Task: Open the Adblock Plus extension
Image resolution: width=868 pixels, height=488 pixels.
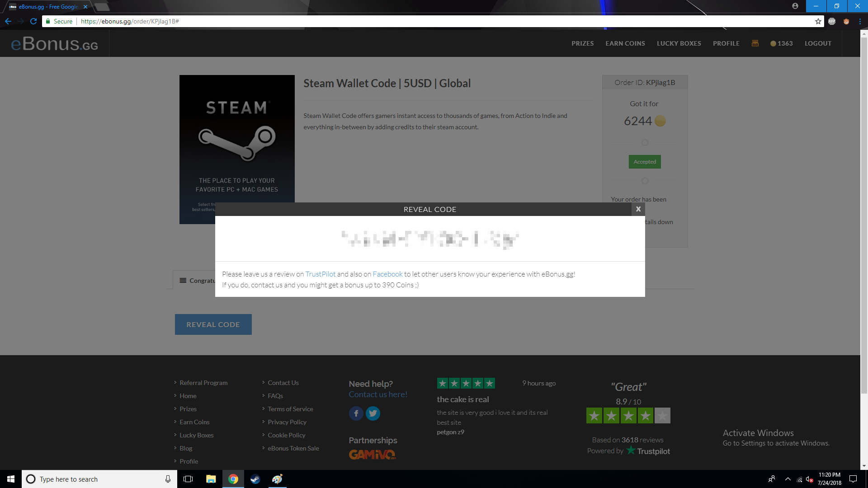Action: pyautogui.click(x=832, y=21)
